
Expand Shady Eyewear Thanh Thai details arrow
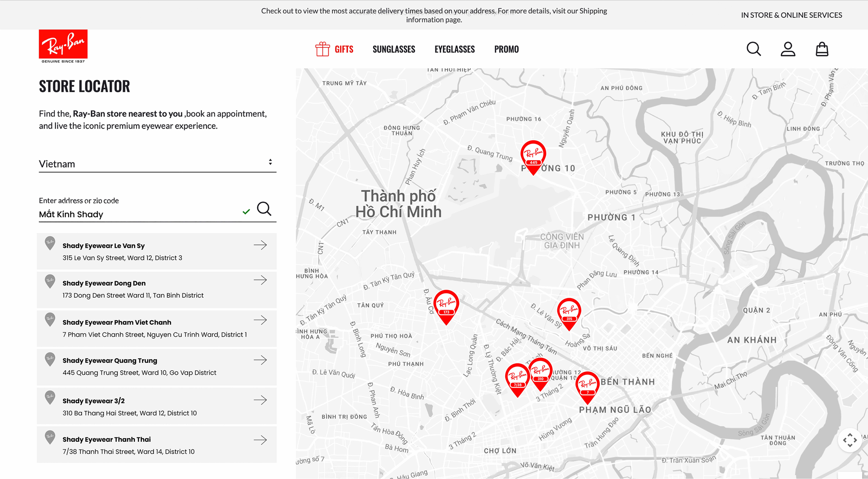[x=261, y=440]
